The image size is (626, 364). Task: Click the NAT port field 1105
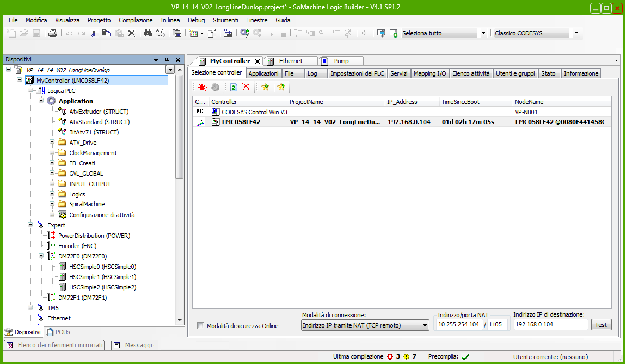coord(497,324)
